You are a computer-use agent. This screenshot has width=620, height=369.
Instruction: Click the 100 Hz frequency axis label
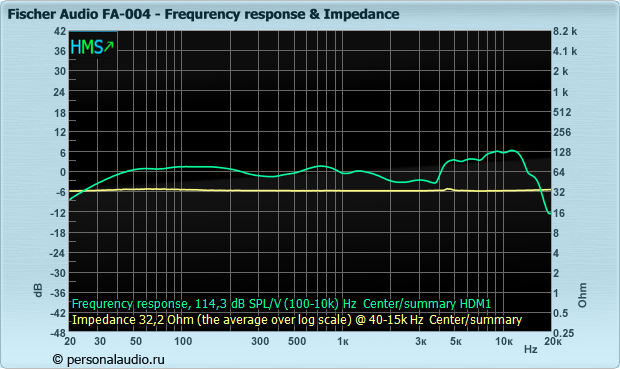[x=183, y=341]
